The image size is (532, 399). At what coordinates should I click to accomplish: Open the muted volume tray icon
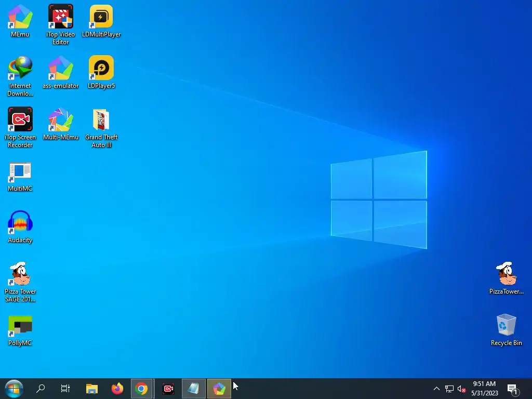[x=461, y=389]
